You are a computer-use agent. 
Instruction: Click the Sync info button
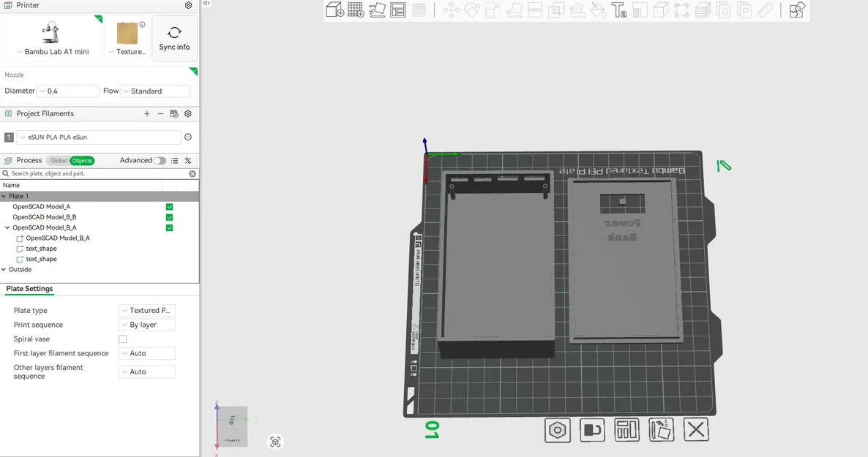pos(174,39)
